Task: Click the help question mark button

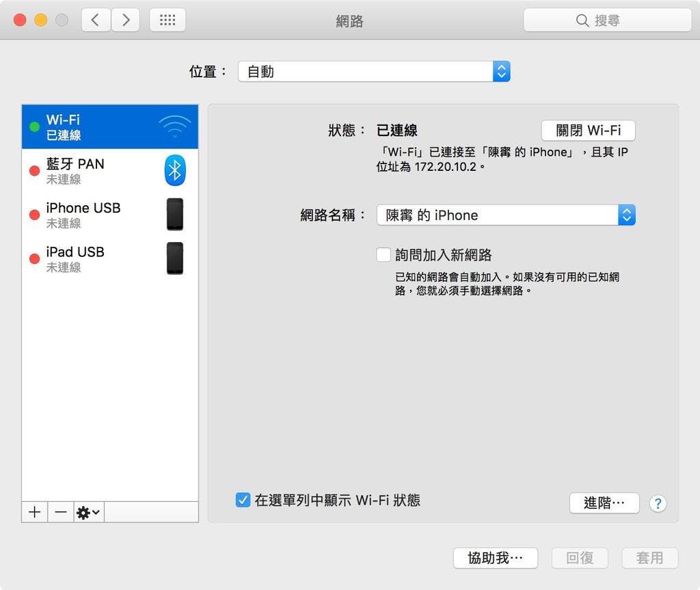Action: 658,503
